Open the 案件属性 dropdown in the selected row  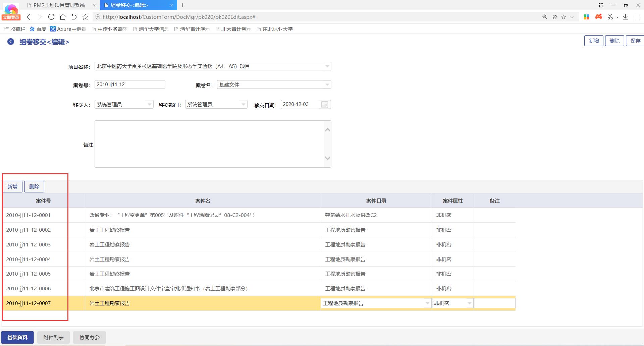[x=469, y=303]
